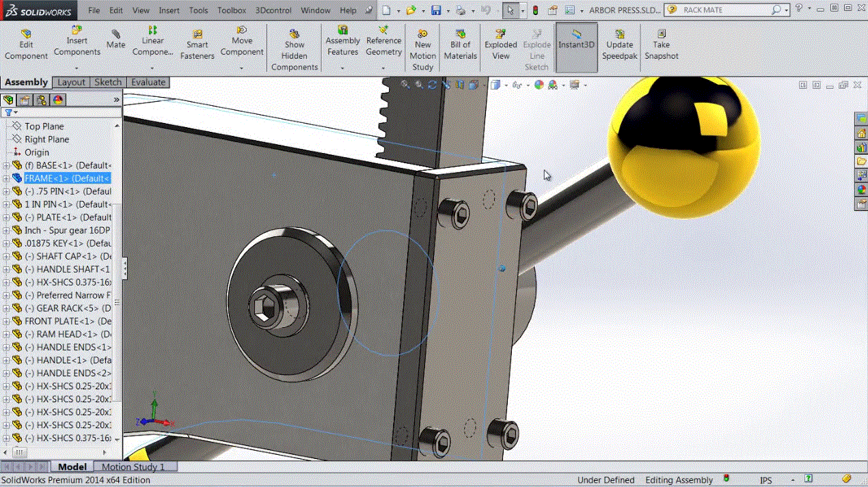Screen dimensions: 868x487
Task: Click Show Hidden Components
Action: point(295,51)
